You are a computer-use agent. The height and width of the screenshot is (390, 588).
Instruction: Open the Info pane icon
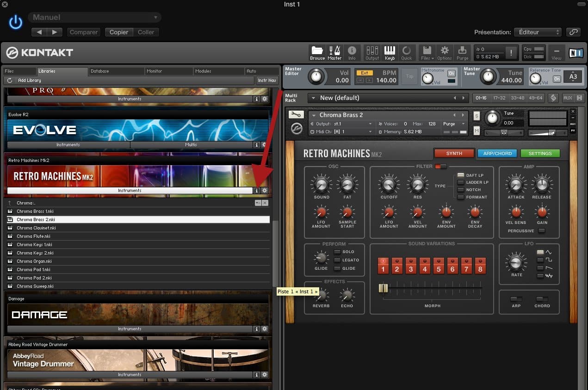(352, 53)
